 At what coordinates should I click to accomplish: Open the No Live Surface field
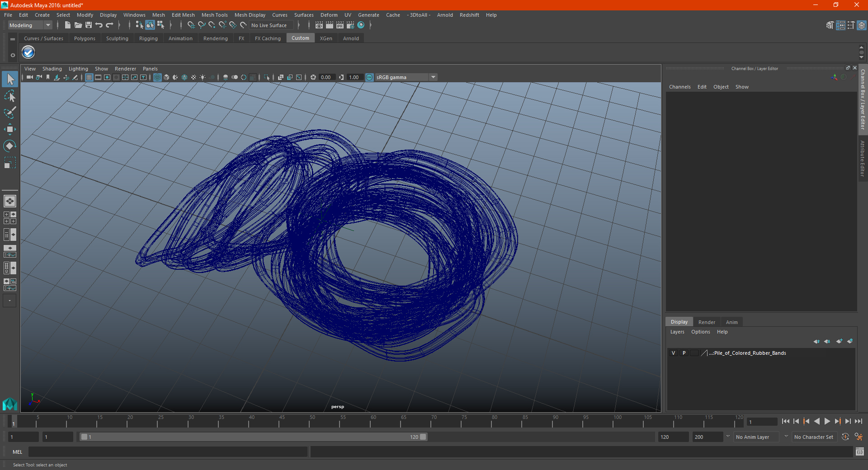point(271,25)
